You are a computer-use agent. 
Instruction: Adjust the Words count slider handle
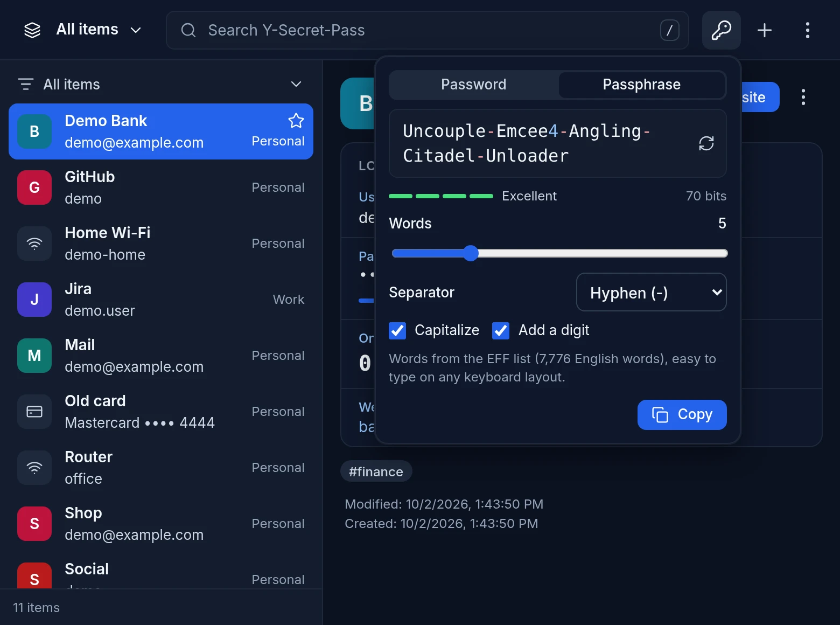click(x=471, y=253)
